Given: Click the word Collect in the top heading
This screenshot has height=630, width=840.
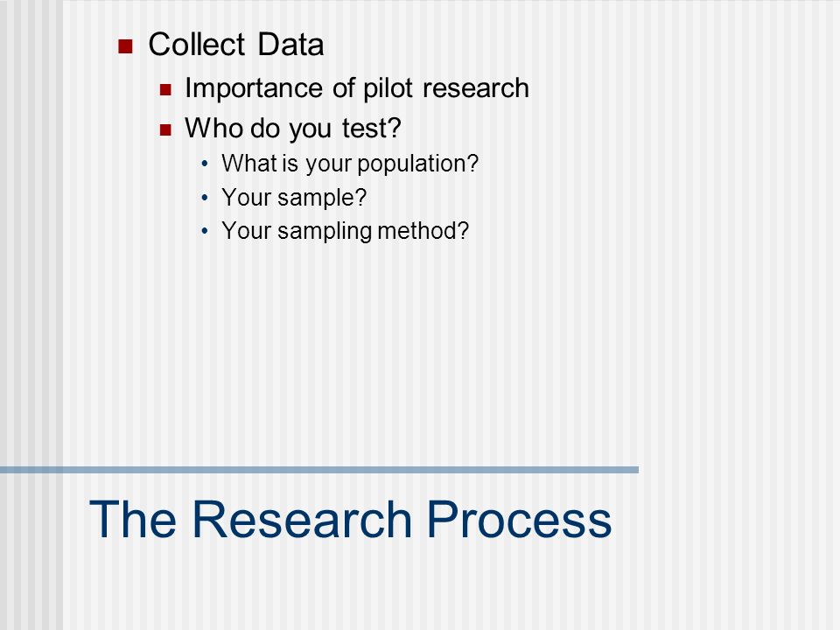Looking at the screenshot, I should [197, 44].
